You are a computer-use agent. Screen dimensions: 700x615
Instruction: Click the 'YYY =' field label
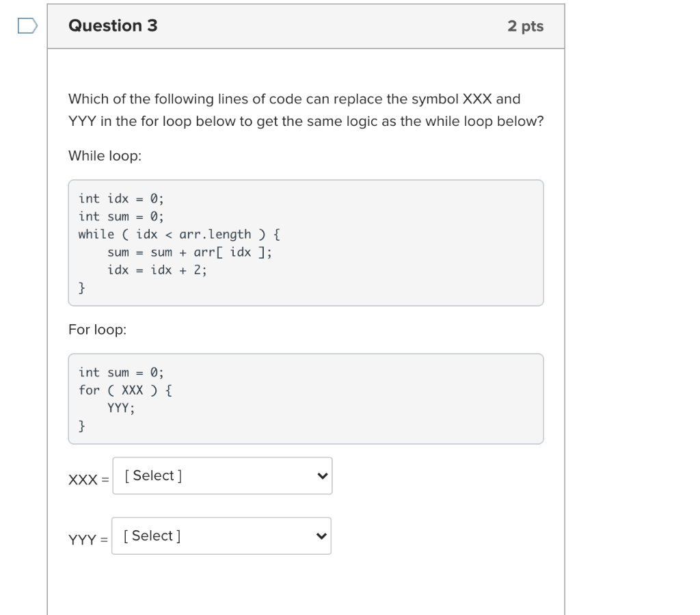click(88, 540)
